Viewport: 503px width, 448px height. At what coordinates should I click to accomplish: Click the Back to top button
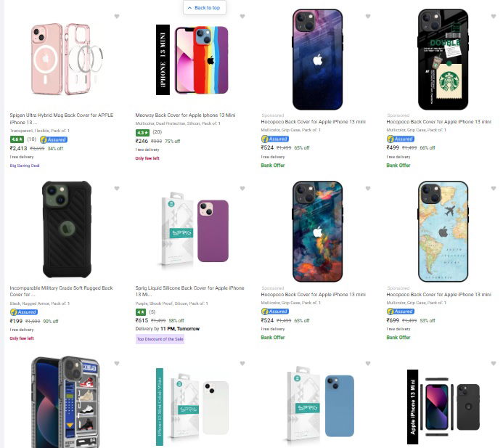[x=205, y=7]
